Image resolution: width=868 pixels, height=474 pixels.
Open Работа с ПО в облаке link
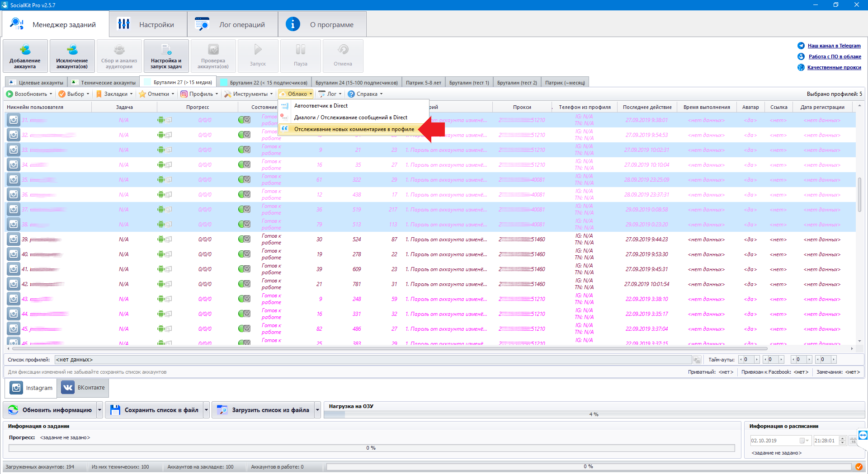[x=835, y=56]
